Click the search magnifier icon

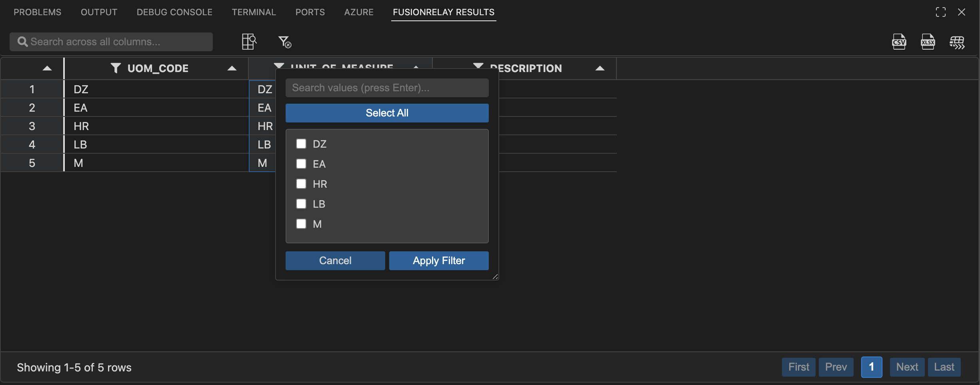pos(22,42)
